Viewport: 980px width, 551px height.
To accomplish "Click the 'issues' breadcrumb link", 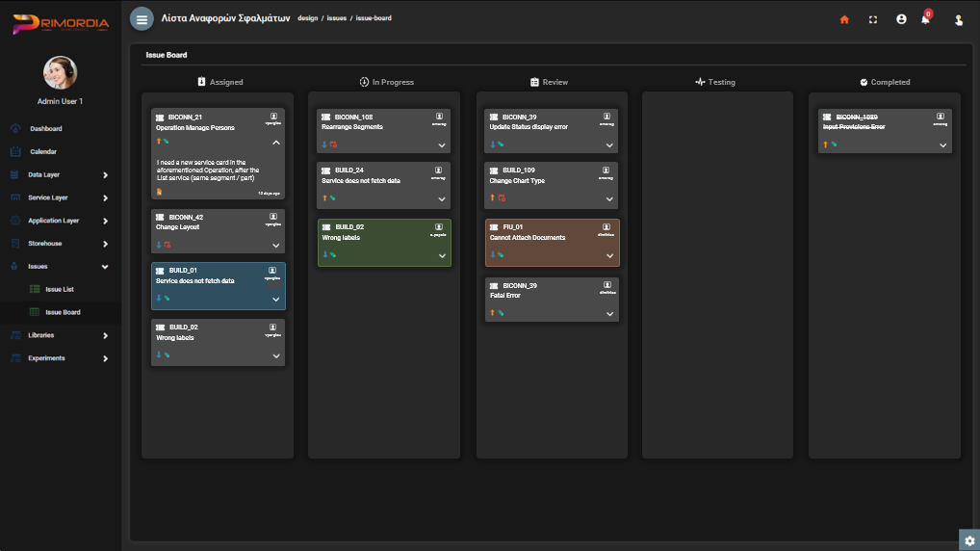I will (x=336, y=18).
